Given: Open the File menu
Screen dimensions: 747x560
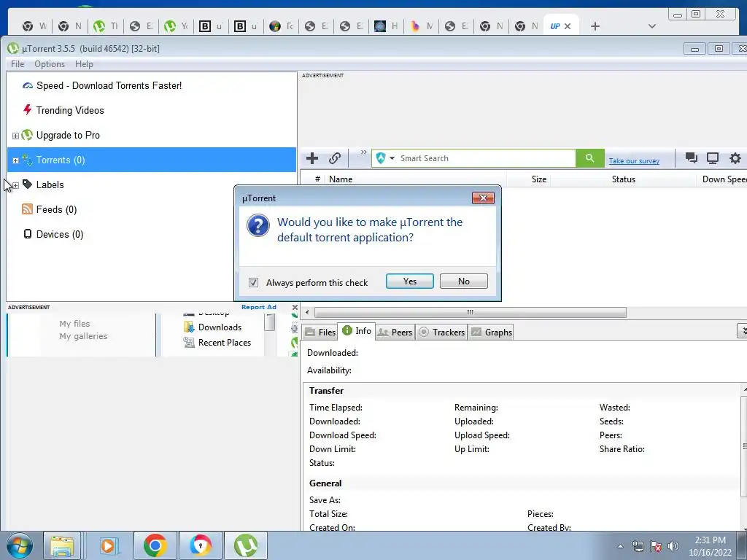Looking at the screenshot, I should pyautogui.click(x=18, y=64).
